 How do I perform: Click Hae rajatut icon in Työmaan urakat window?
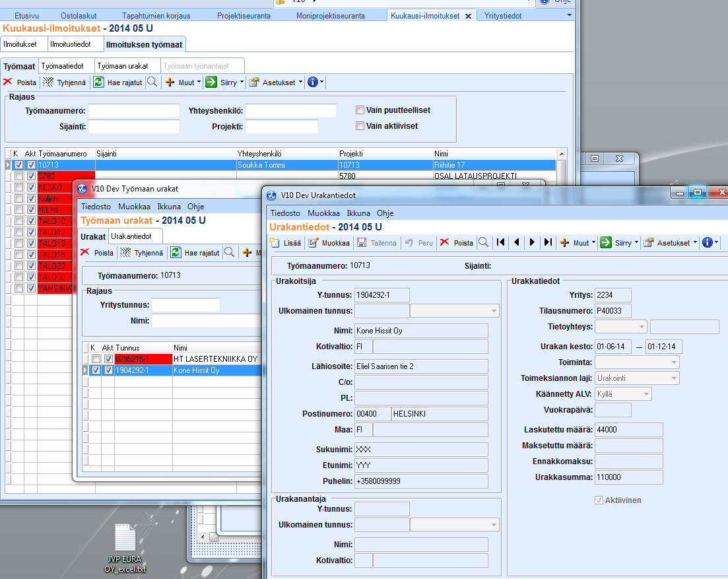click(x=176, y=252)
